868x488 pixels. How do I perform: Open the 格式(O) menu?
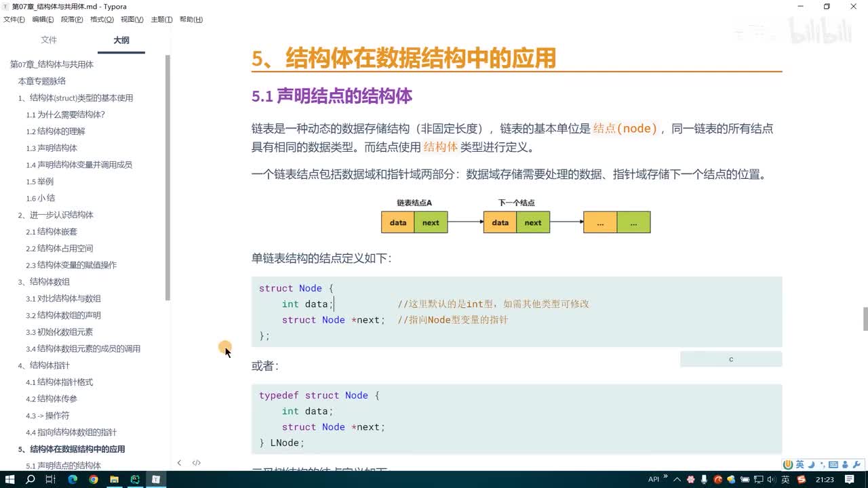click(102, 20)
